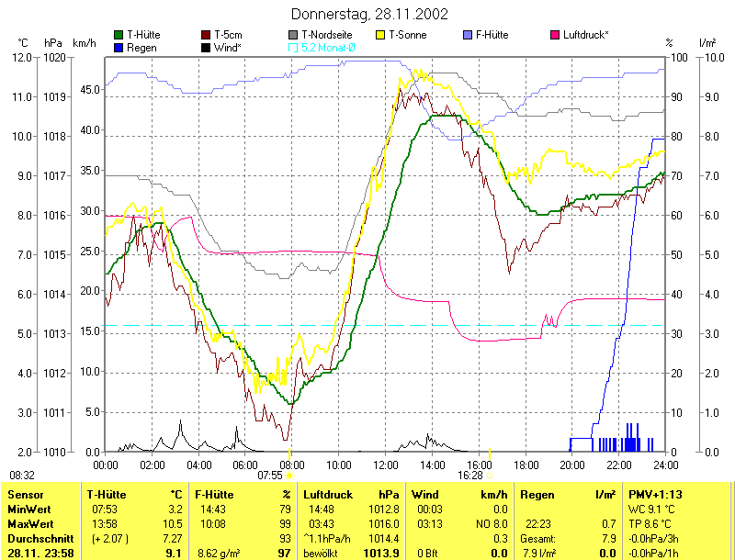The image size is (735, 560).
Task: Click the dark red T-5cm legend square
Action: point(206,35)
